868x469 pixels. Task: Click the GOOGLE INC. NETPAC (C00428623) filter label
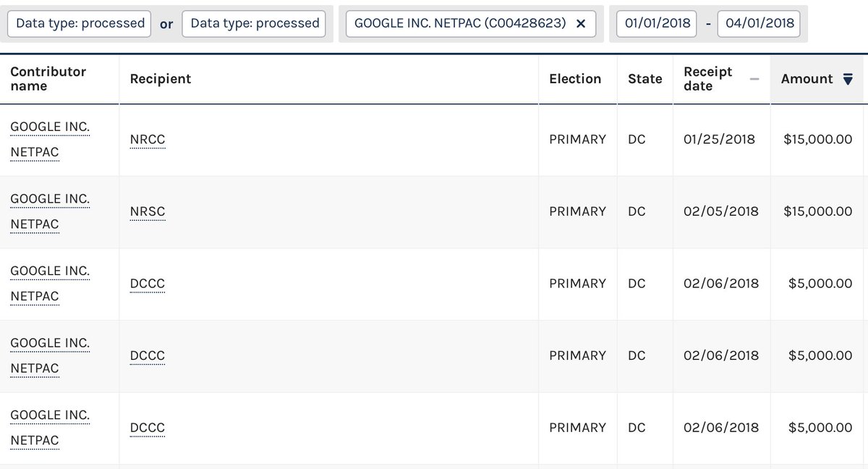pos(460,23)
